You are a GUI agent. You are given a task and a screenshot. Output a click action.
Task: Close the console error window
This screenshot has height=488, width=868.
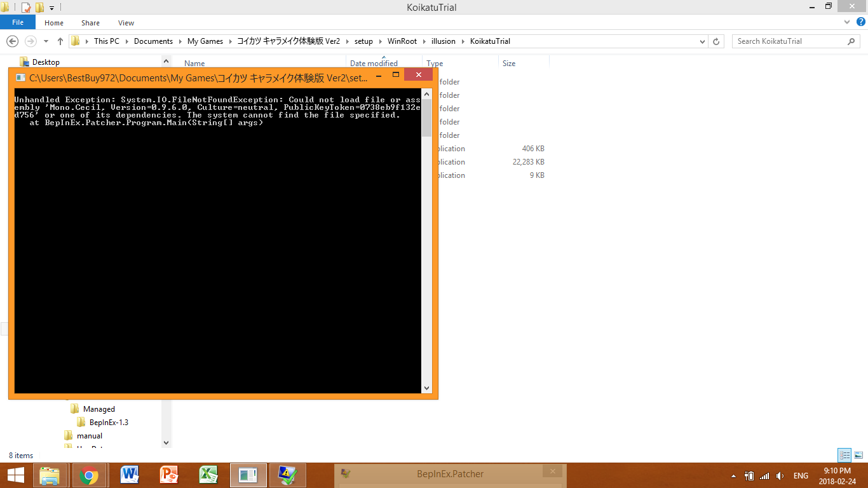[x=418, y=75]
